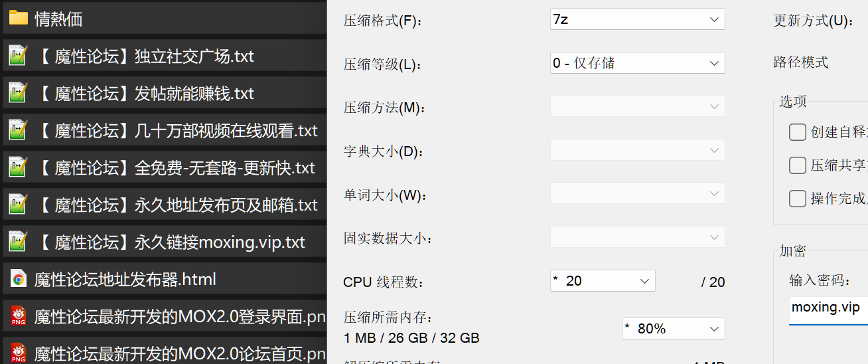Click the 字典大小 dropdown box
The width and height of the screenshot is (868, 364).
click(x=638, y=150)
